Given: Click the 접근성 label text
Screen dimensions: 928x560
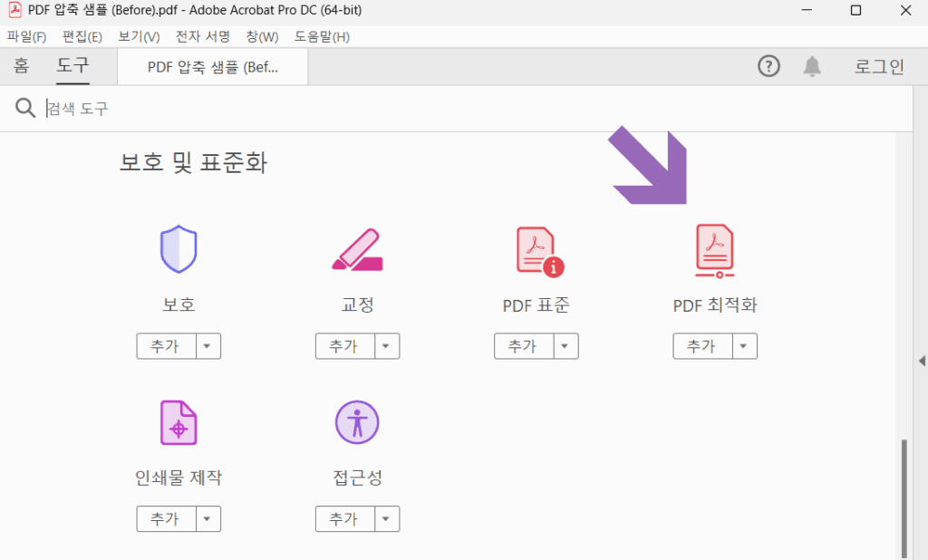Looking at the screenshot, I should pyautogui.click(x=357, y=478).
